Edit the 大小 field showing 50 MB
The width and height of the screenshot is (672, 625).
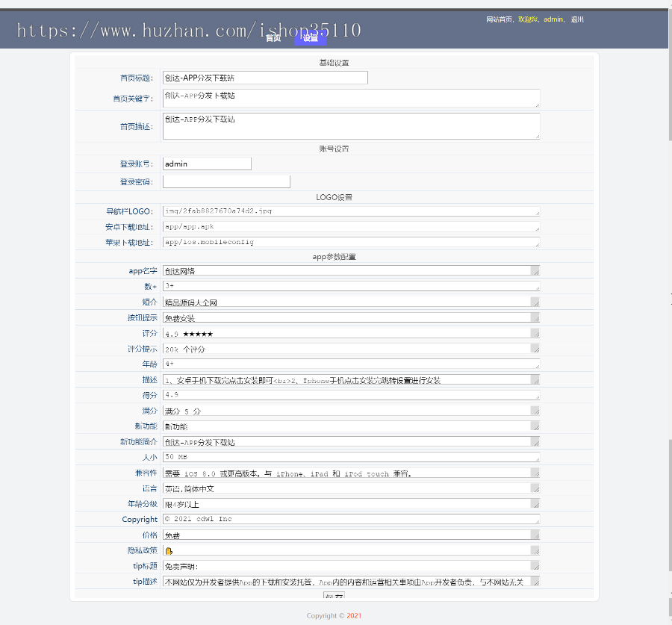coord(351,457)
